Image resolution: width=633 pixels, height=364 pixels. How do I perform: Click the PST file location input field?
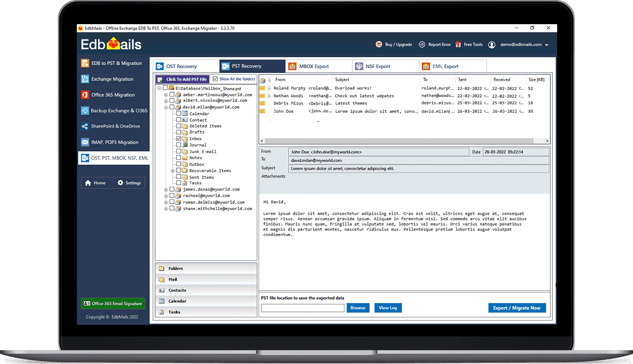[302, 308]
